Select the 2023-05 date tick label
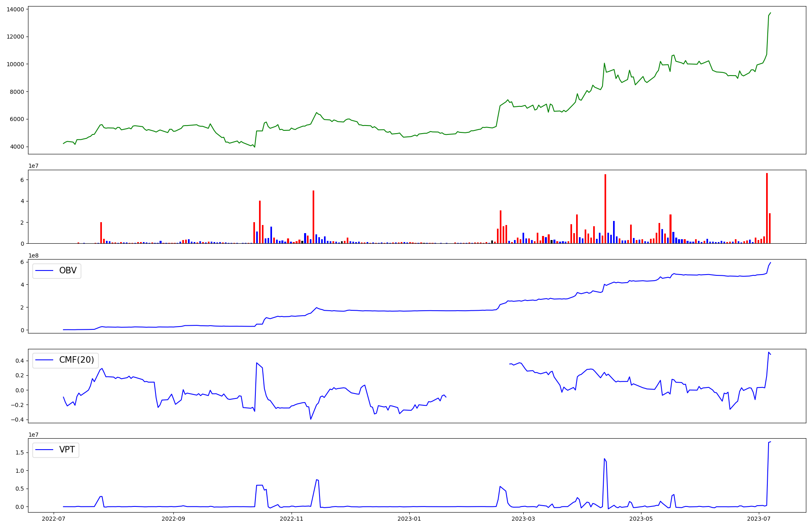This screenshot has height=528, width=812. point(641,518)
